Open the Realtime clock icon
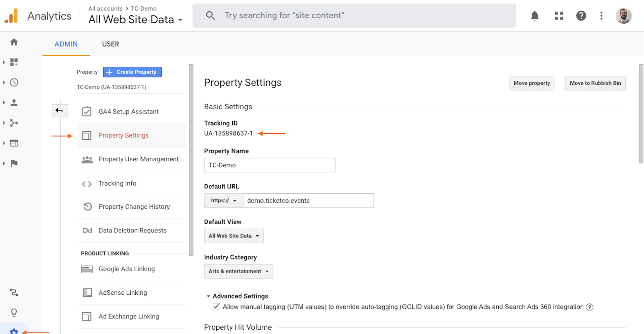Viewport: 644px width, 334px height. [14, 82]
